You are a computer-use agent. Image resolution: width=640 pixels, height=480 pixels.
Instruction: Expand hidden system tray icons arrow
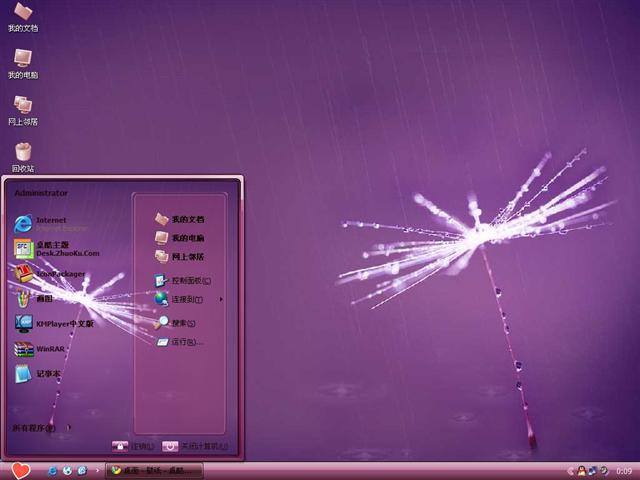[570, 471]
